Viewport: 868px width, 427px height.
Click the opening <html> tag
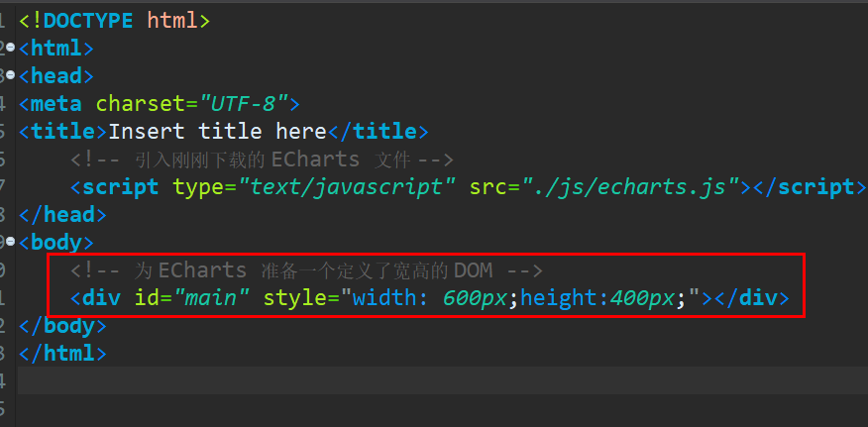coord(55,49)
